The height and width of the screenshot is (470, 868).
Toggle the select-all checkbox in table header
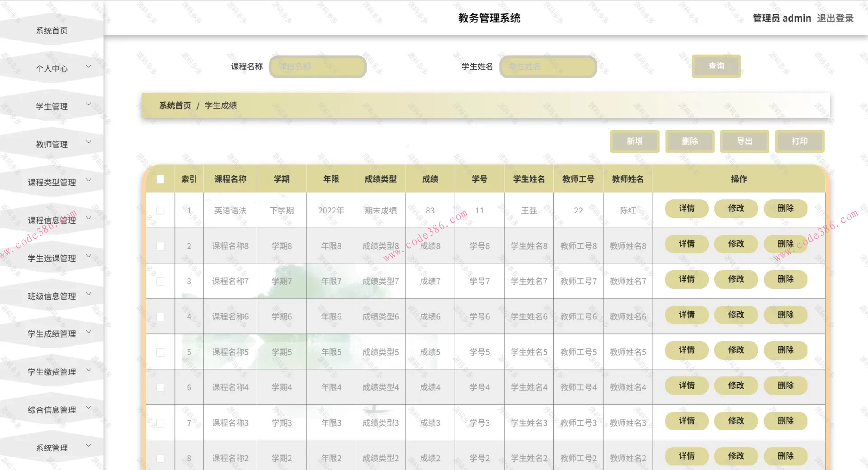160,179
